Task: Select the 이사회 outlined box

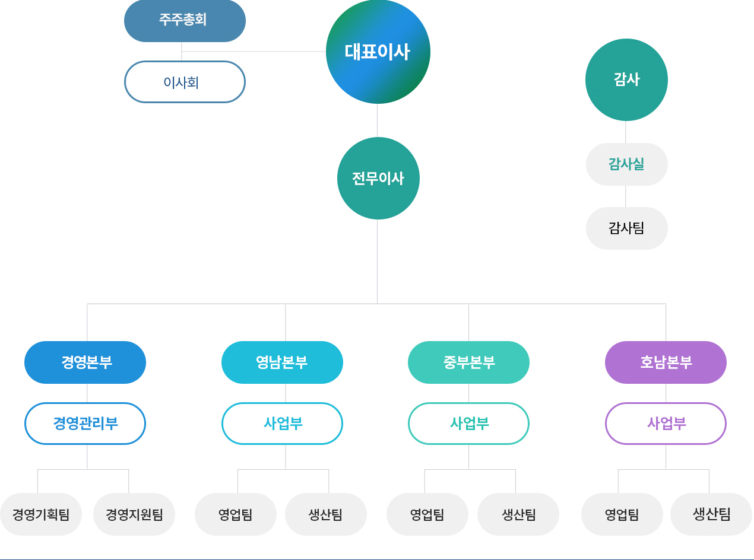Action: point(185,82)
